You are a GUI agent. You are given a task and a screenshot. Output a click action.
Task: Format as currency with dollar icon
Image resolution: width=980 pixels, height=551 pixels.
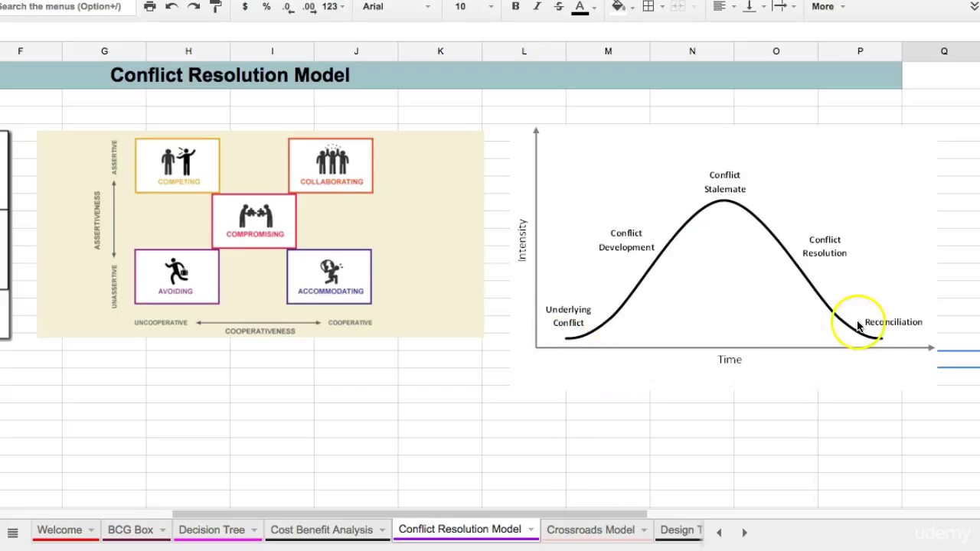pyautogui.click(x=245, y=6)
